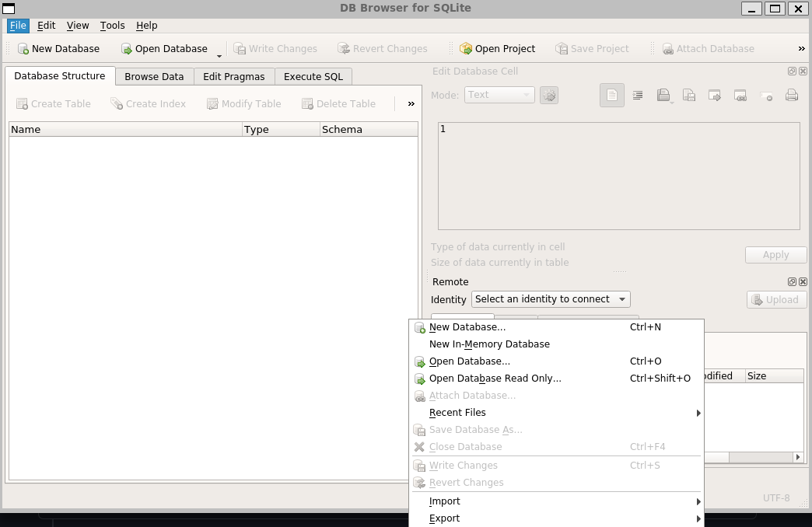Select the Open Project toolbar icon
The image size is (812, 527).
click(x=497, y=48)
